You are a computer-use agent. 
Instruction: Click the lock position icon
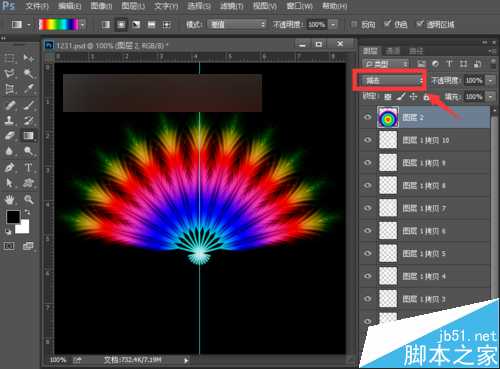coord(413,97)
